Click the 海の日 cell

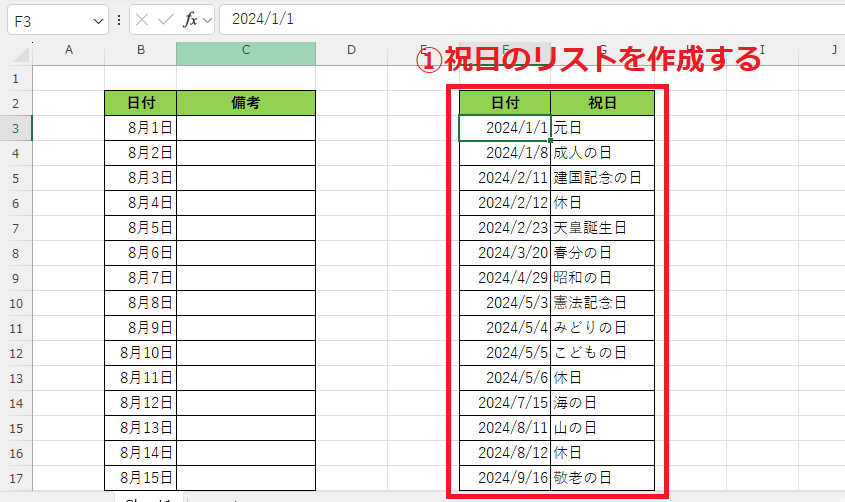point(602,403)
